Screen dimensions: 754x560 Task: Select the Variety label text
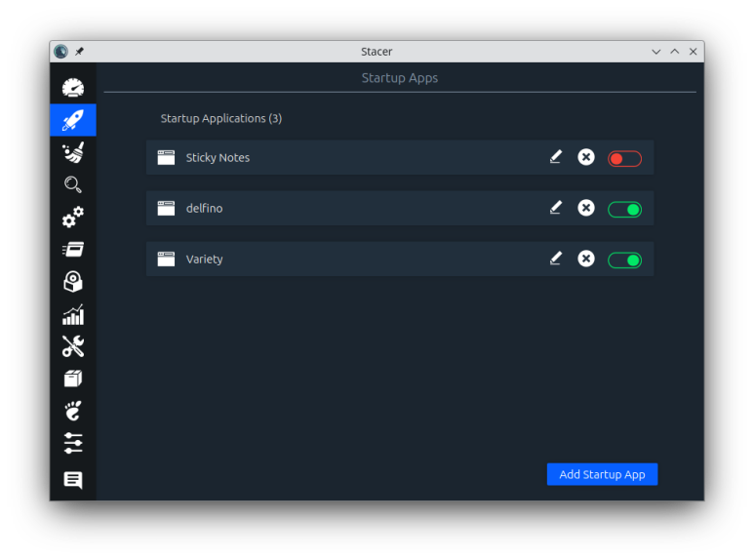pyautogui.click(x=205, y=260)
